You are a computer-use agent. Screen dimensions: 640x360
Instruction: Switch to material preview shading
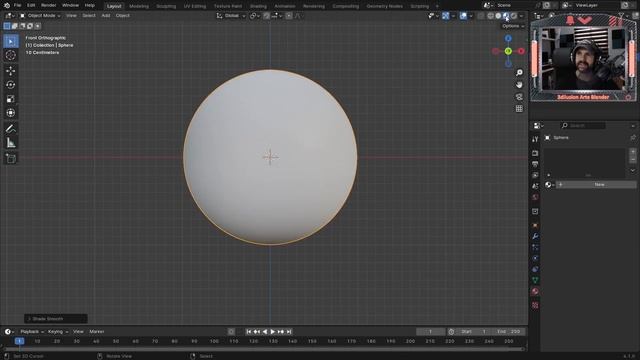(506, 16)
